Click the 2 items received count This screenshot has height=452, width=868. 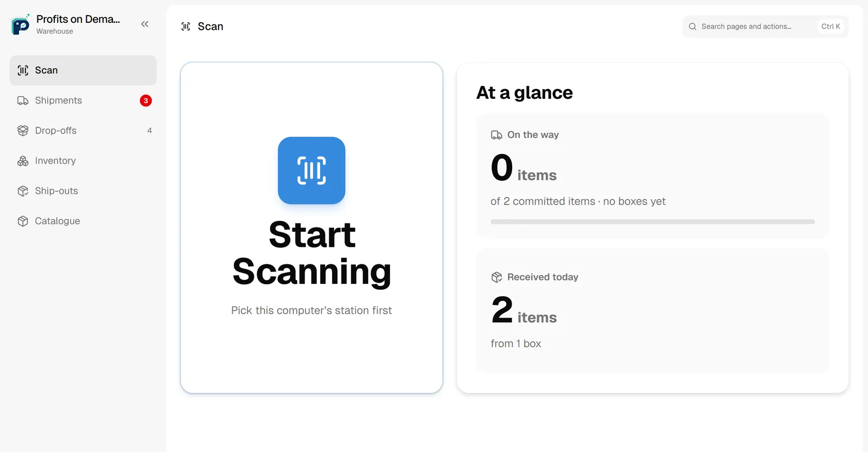[524, 310]
